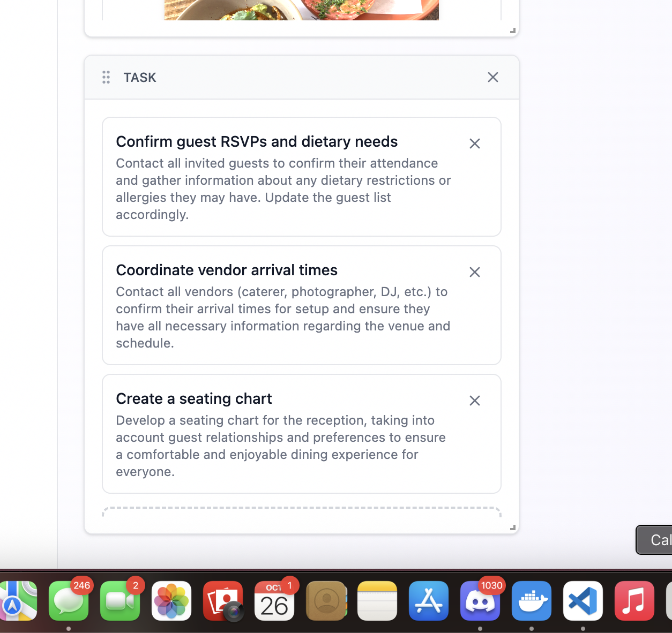
Task: Click the dashed add-task placeholder
Action: click(x=302, y=512)
